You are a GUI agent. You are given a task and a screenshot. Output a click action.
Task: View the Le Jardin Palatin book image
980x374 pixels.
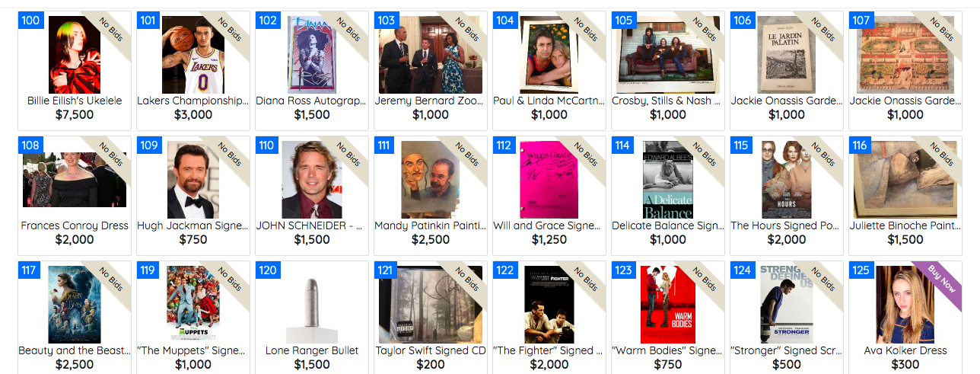pos(786,55)
